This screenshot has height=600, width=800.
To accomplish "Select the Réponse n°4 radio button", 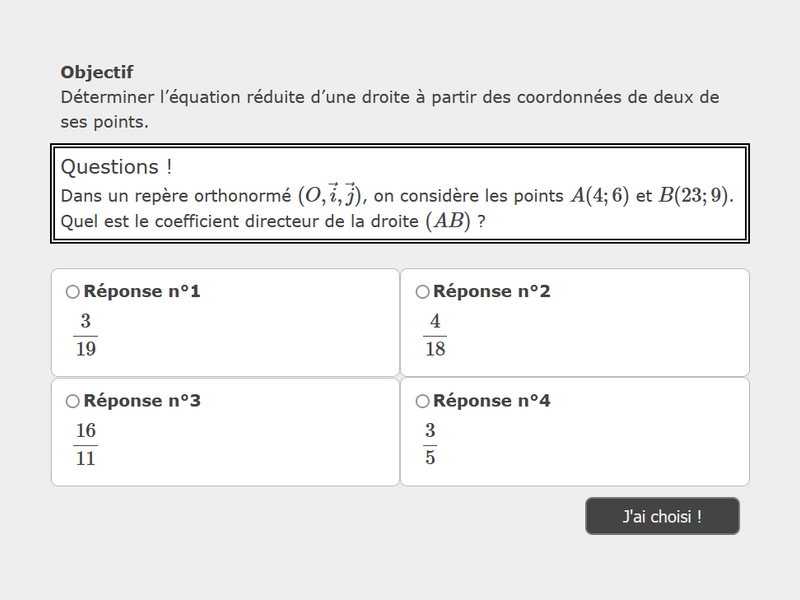I will coord(422,401).
